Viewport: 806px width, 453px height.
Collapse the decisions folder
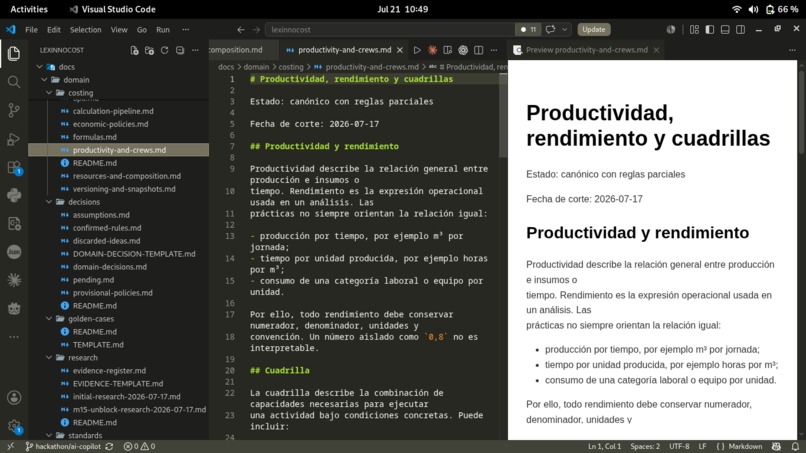[x=49, y=202]
